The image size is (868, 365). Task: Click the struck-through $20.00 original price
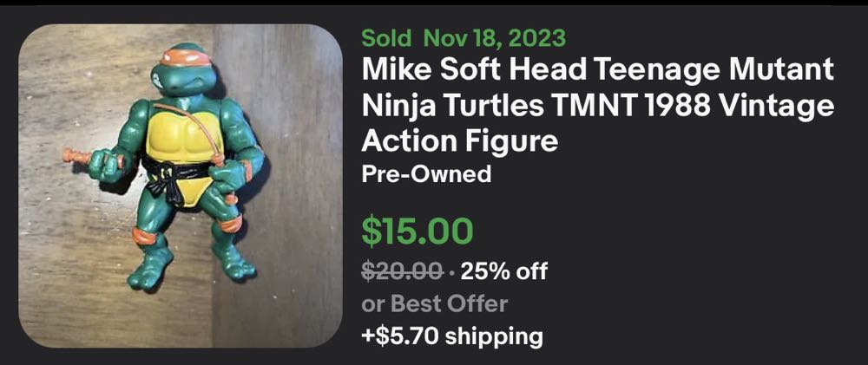(x=404, y=271)
